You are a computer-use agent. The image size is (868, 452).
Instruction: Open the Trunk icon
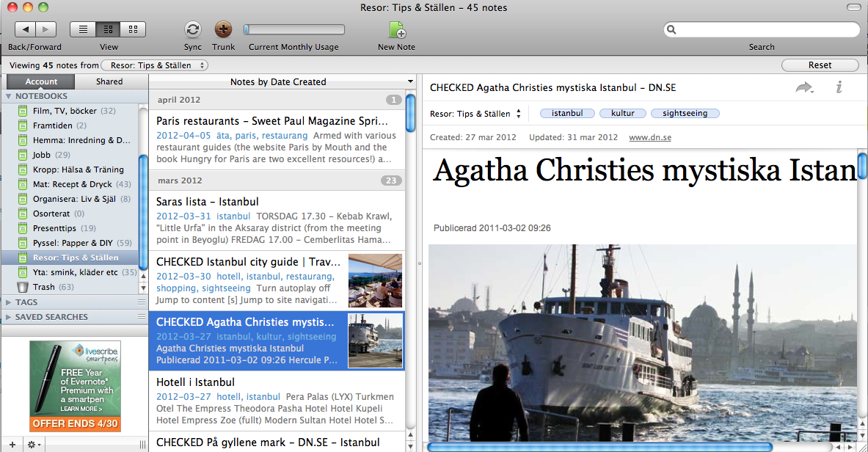tap(223, 29)
